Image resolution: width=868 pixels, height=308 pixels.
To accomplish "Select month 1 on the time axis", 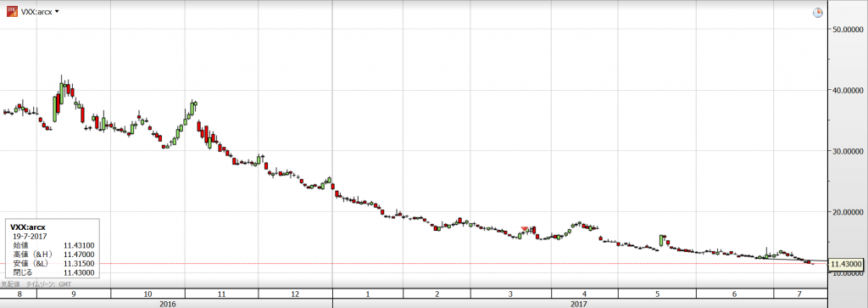I will [368, 294].
